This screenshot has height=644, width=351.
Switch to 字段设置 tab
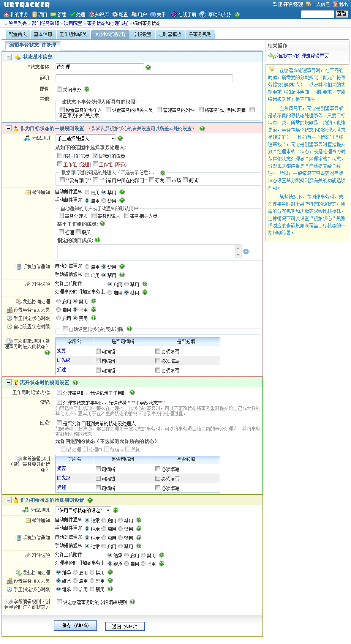142,34
